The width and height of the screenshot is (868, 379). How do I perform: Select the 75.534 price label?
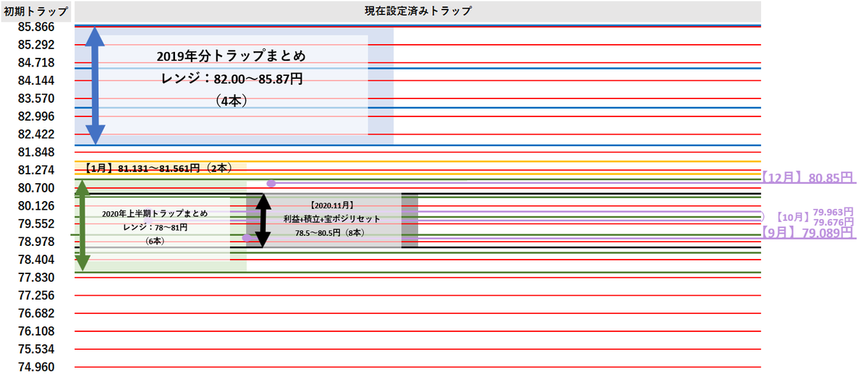click(35, 349)
